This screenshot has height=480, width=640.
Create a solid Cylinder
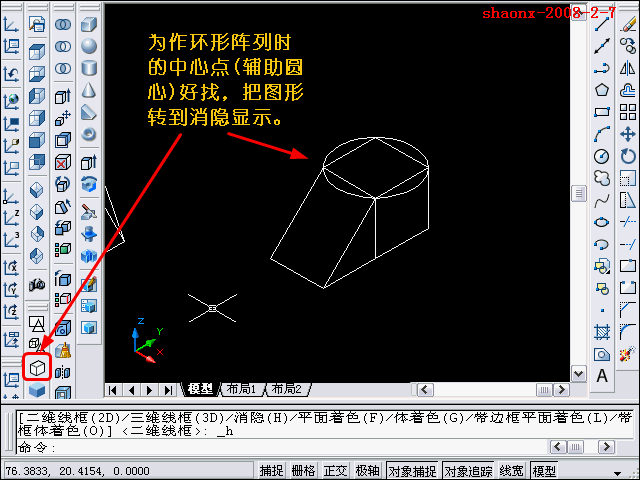(89, 68)
